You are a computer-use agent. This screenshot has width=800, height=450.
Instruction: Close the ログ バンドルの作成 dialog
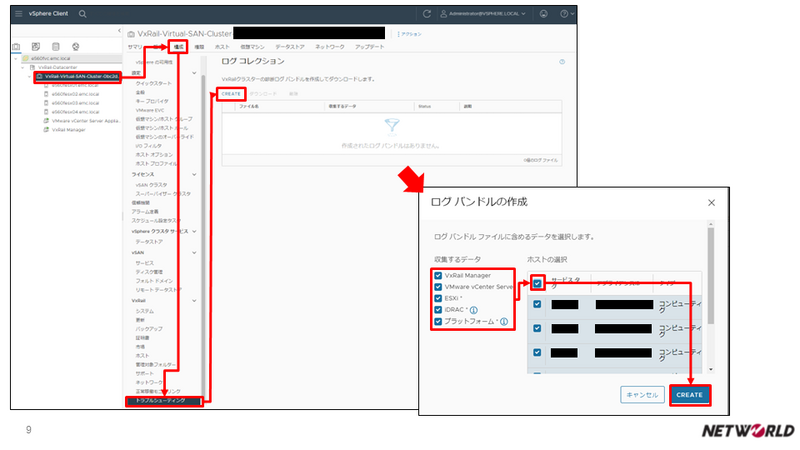click(x=711, y=203)
